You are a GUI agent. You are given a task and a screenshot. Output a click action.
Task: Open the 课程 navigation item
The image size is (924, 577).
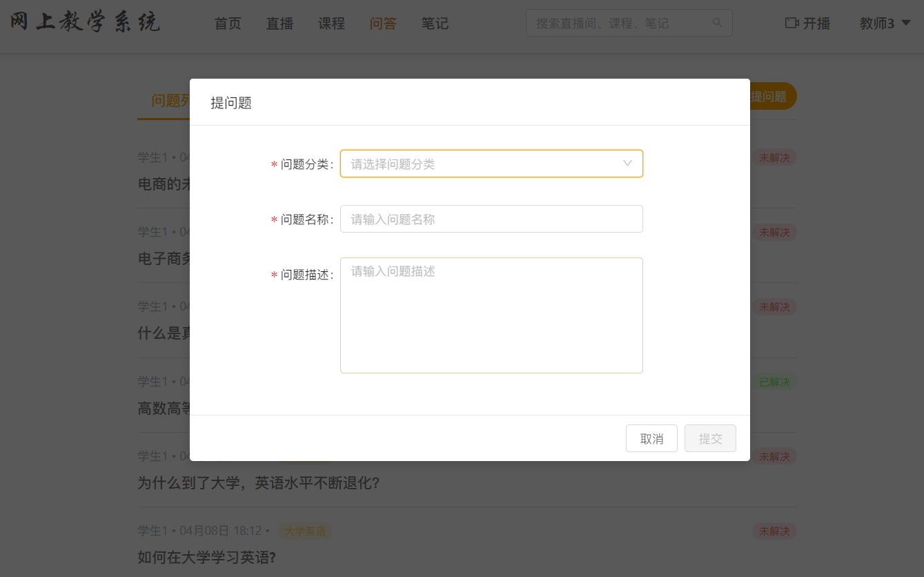point(331,23)
